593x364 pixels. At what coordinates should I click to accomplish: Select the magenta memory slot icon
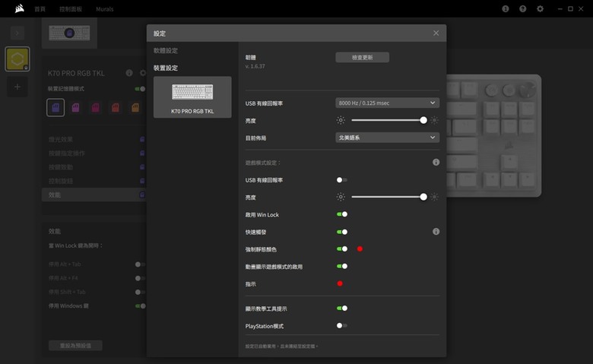click(x=95, y=108)
